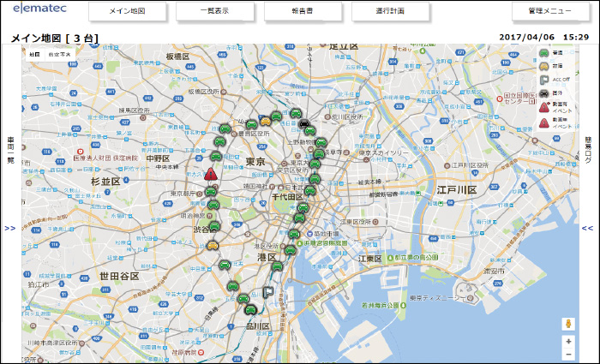Viewport: 600px width, 364px height.
Task: Click the red warning triangle event marker
Action: [211, 174]
